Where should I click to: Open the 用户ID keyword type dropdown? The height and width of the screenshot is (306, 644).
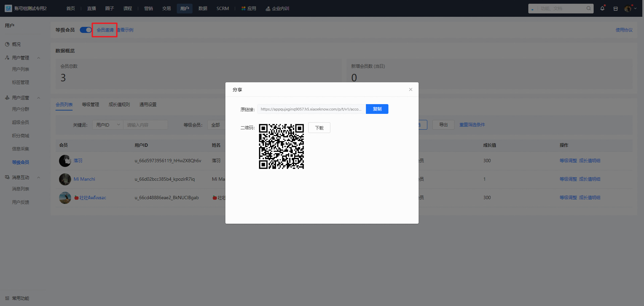click(x=108, y=125)
